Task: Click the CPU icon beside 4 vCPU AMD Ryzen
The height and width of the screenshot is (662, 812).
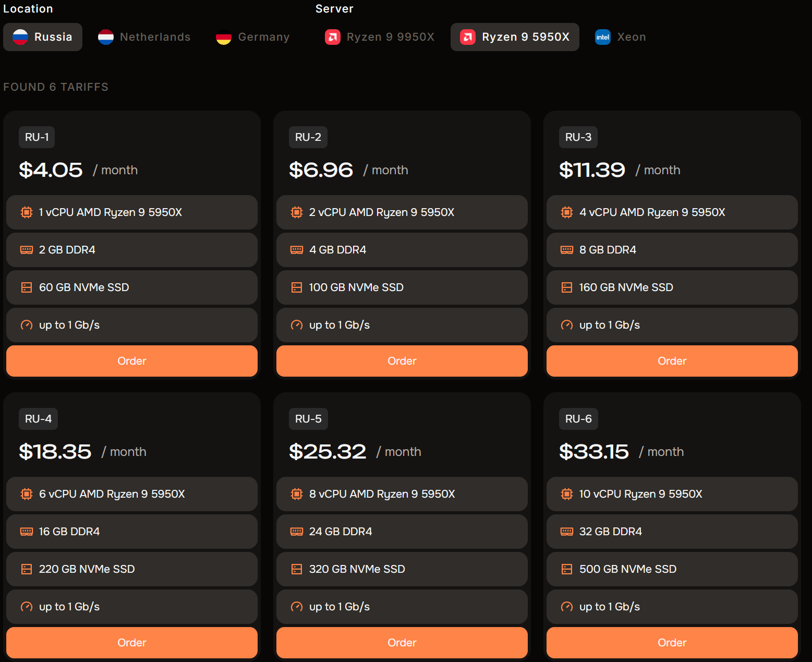Action: pyautogui.click(x=567, y=212)
